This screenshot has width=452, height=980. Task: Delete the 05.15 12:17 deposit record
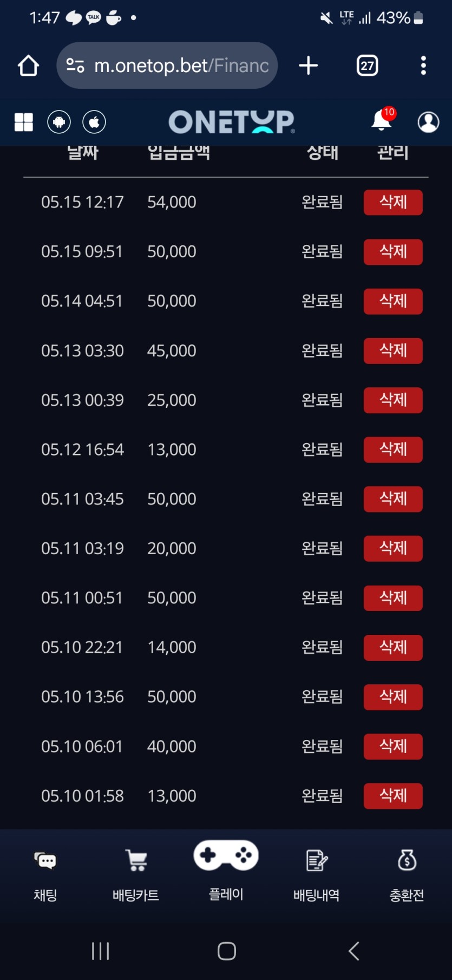[393, 202]
